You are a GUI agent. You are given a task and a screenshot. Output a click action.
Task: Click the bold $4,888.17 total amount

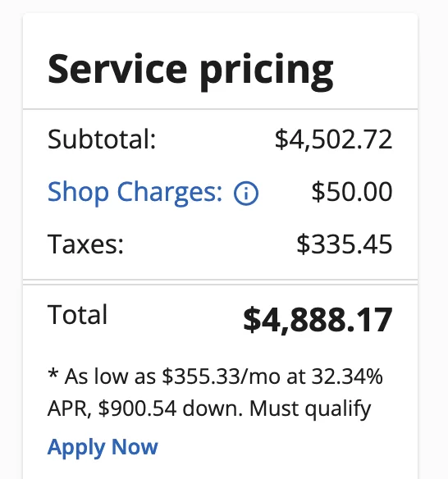pos(318,320)
